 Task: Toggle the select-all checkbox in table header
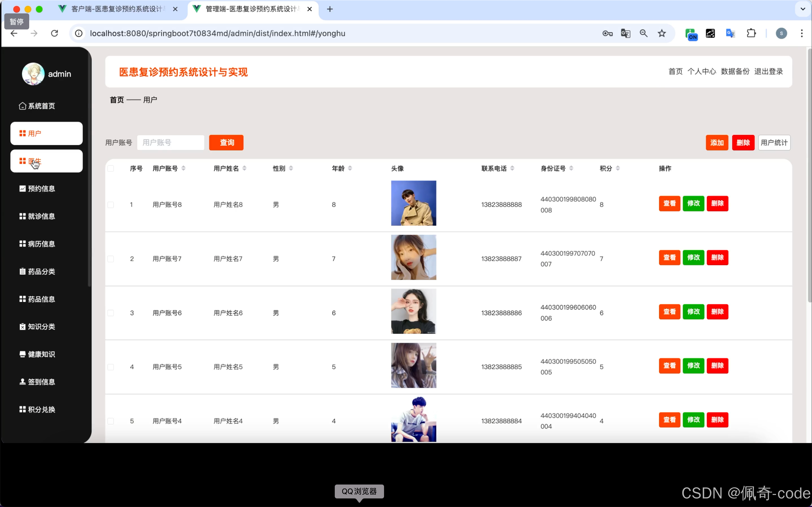click(x=111, y=168)
